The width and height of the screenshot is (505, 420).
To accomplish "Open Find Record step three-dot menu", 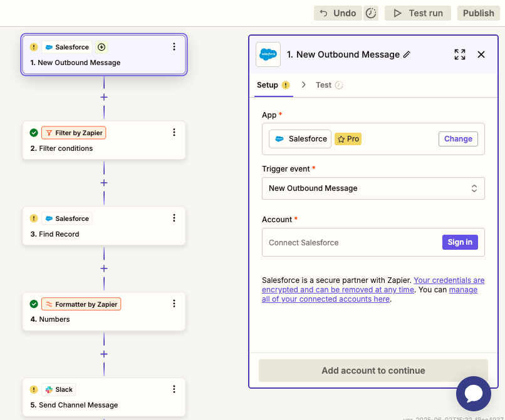I will [174, 218].
